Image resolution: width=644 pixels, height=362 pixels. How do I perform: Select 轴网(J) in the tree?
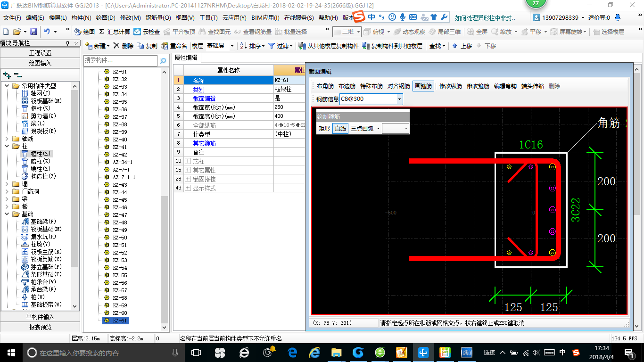click(x=37, y=93)
